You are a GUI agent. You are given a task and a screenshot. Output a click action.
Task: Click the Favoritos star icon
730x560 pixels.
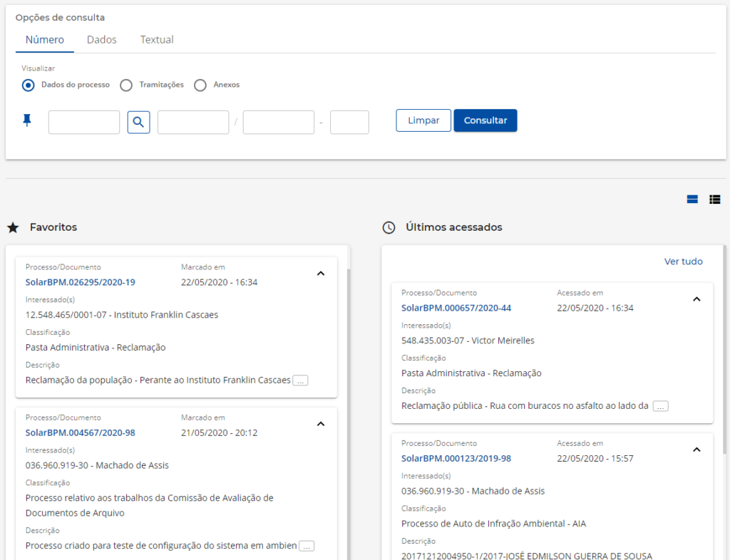(13, 227)
